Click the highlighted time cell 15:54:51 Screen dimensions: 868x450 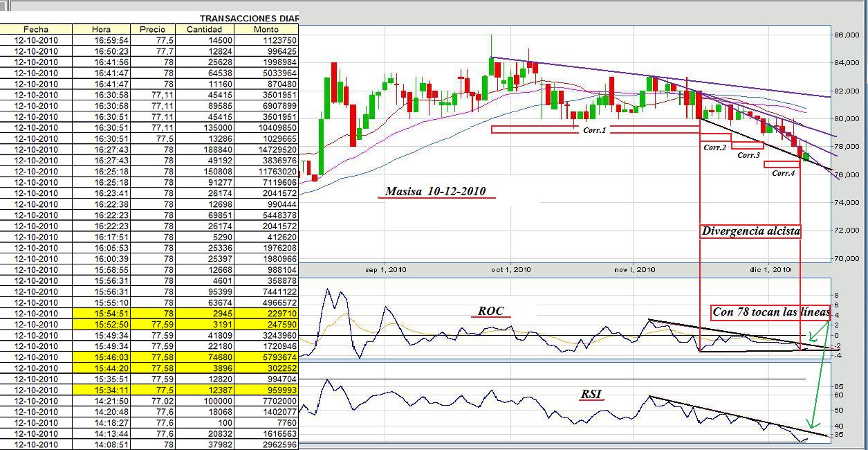(101, 314)
